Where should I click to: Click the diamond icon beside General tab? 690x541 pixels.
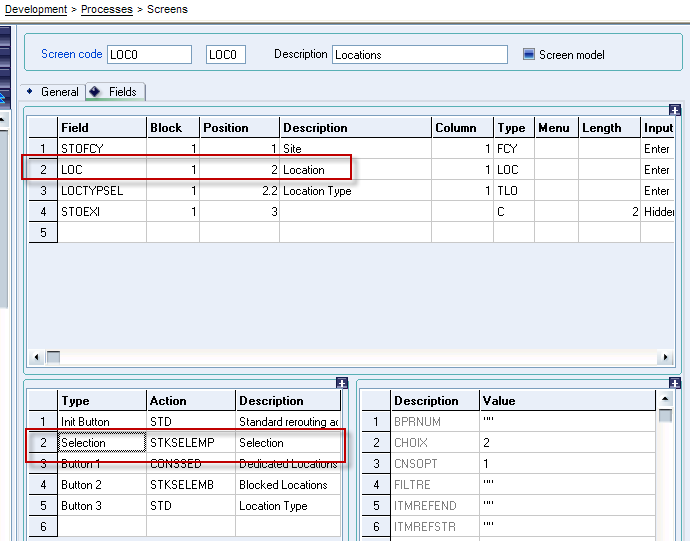[29, 91]
